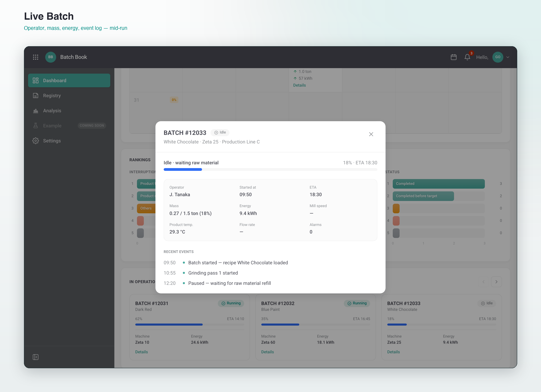Click the Completed status bar
The height and width of the screenshot is (392, 541).
pyautogui.click(x=439, y=184)
